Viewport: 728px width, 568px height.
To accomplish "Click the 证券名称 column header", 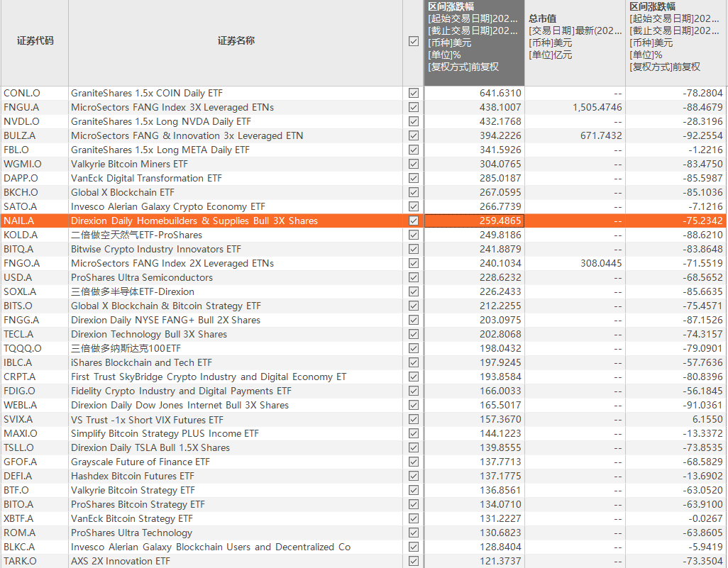I will coord(236,41).
